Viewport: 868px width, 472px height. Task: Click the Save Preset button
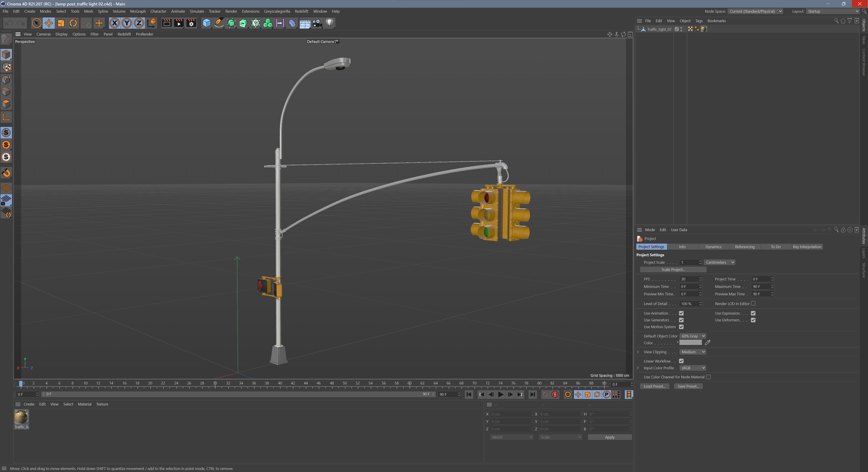tap(688, 386)
